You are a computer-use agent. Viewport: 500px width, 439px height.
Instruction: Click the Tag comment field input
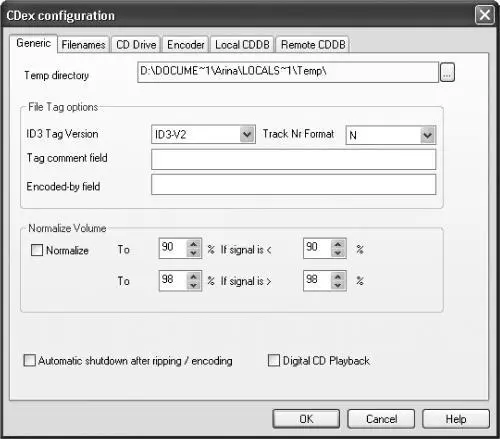[294, 159]
